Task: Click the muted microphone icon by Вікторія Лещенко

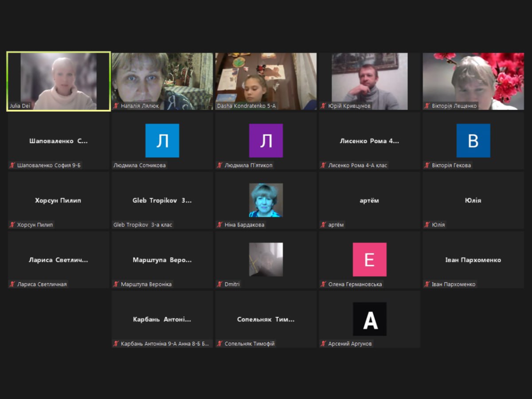Action: click(x=427, y=106)
